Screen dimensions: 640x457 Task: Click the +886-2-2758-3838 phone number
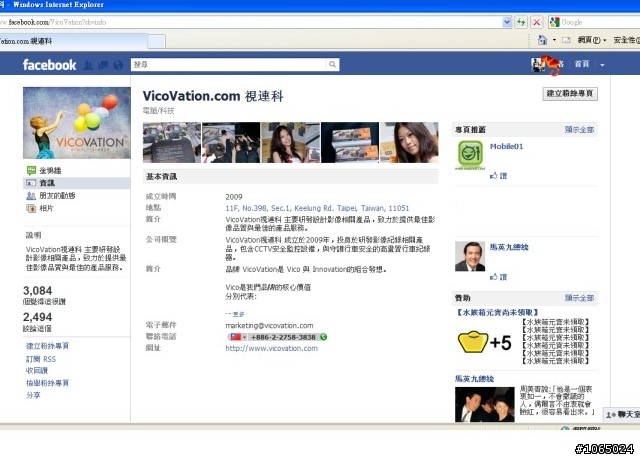tap(283, 337)
